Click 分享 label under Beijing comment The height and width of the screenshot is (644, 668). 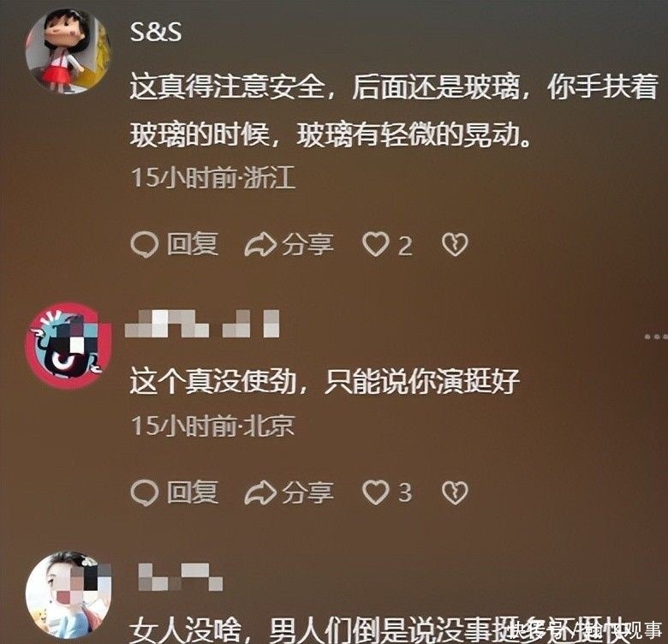click(307, 492)
